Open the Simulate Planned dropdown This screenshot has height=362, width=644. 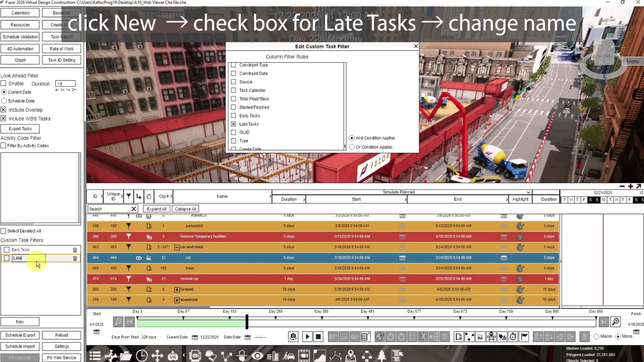(528, 192)
